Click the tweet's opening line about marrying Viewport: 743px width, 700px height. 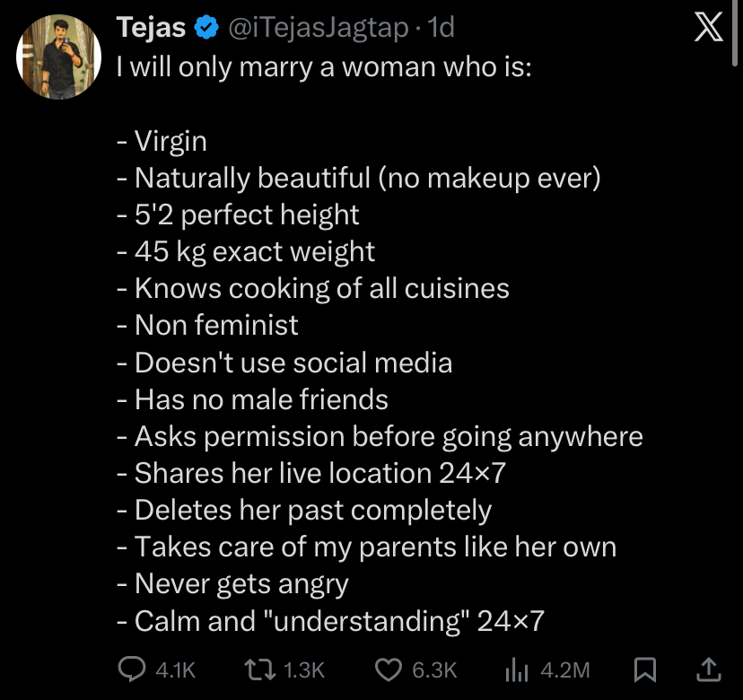click(x=324, y=67)
